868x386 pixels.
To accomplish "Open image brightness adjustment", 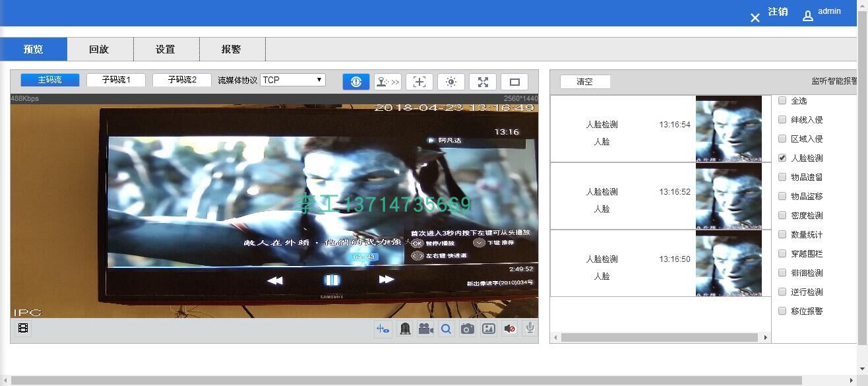I will point(451,82).
